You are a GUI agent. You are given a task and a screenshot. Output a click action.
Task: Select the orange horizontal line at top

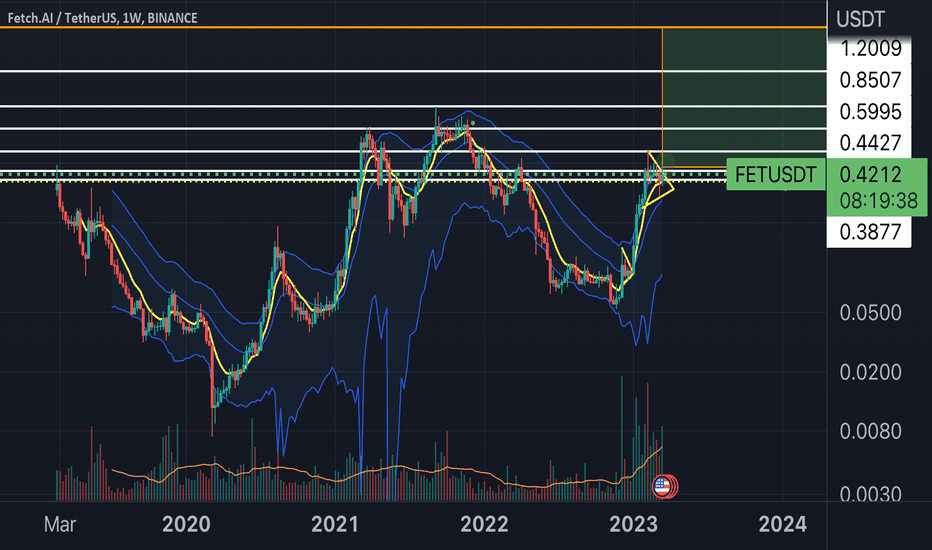(413, 27)
